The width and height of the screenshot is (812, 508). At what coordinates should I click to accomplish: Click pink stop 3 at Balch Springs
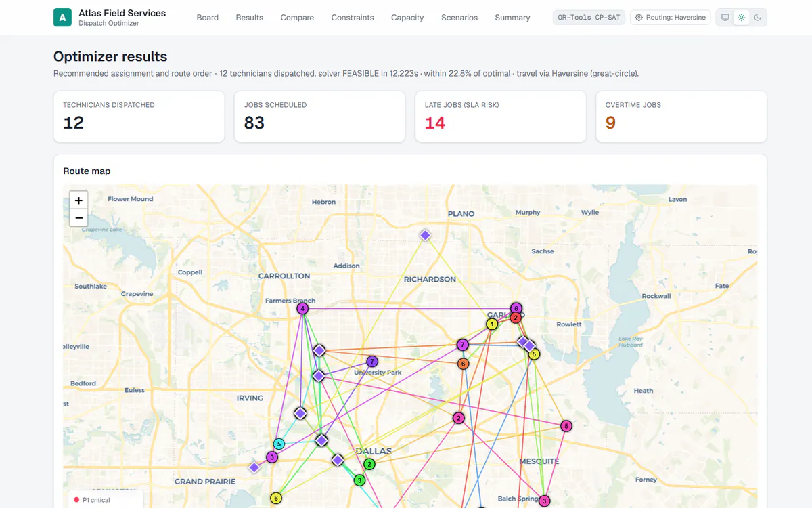pyautogui.click(x=545, y=501)
